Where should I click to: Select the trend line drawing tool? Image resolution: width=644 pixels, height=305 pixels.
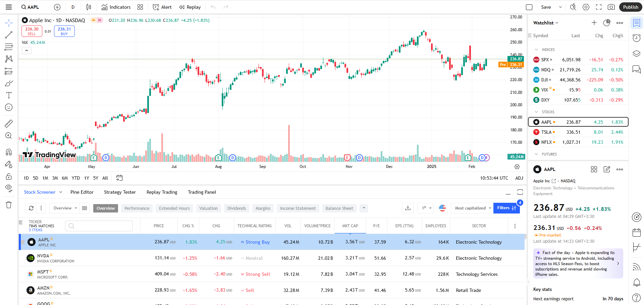coord(9,35)
